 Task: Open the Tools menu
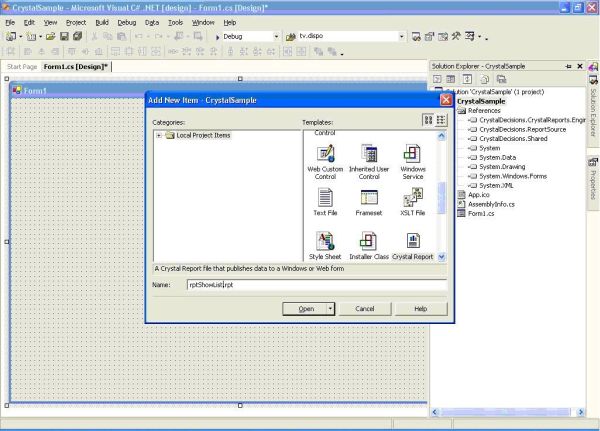click(175, 23)
